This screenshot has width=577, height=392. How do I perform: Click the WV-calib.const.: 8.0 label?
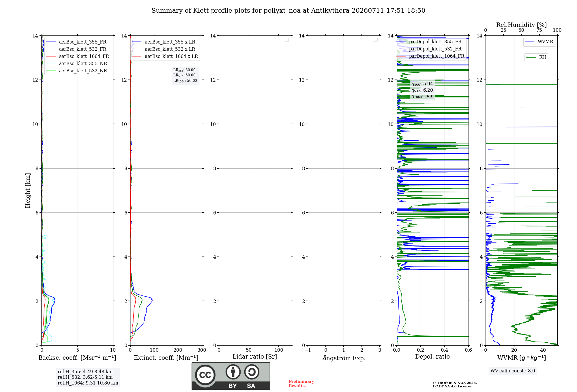(x=513, y=371)
